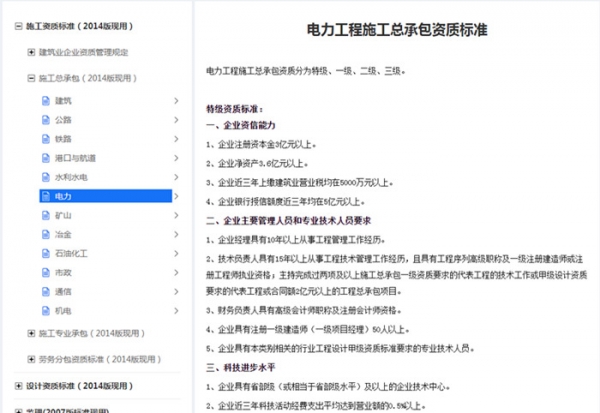
Task: Open the 冶金 entry in the sidebar
Action: pyautogui.click(x=63, y=235)
